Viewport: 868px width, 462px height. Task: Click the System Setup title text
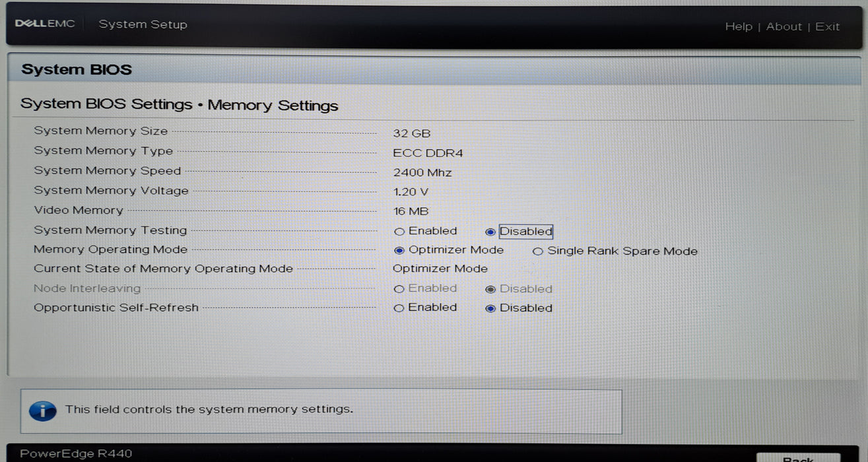(143, 24)
